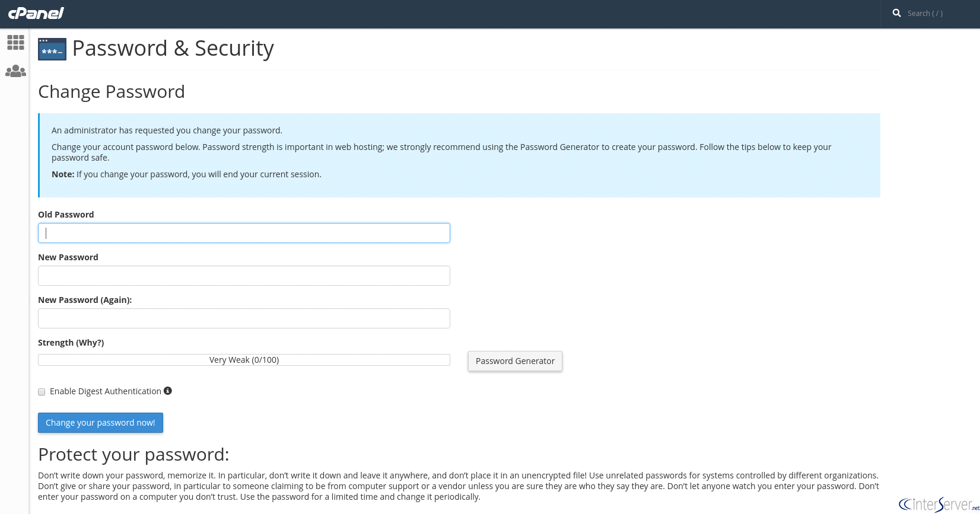Click the Note: session warning text
The width and height of the screenshot is (980, 514).
click(x=186, y=174)
